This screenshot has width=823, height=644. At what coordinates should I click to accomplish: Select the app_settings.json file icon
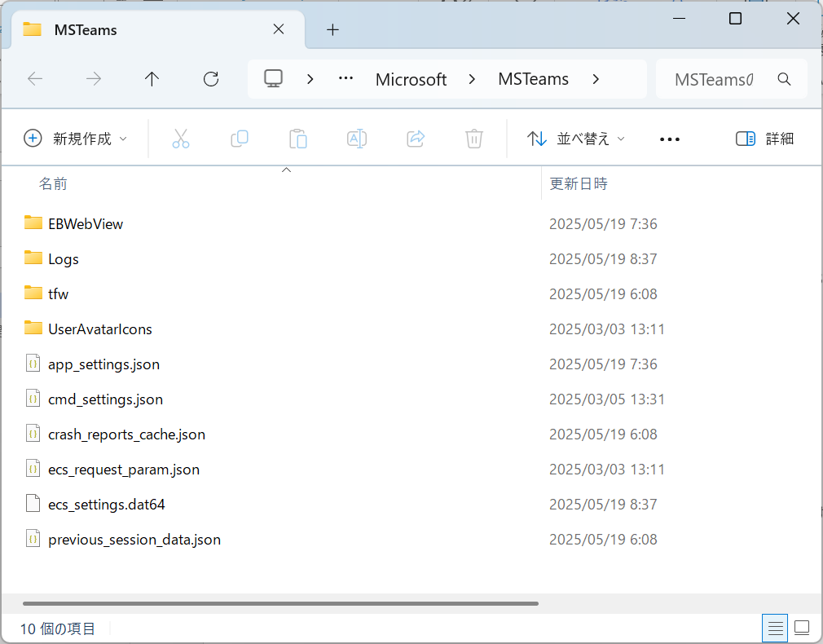(x=33, y=363)
